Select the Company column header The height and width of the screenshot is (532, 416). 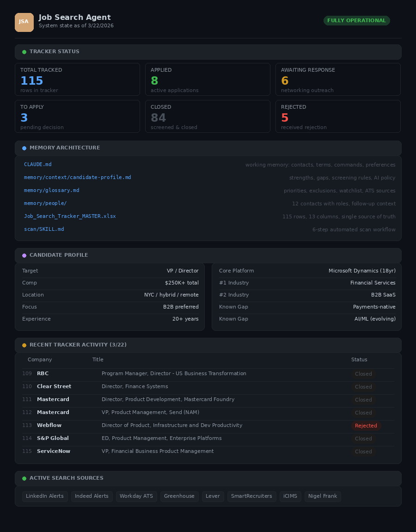40,359
